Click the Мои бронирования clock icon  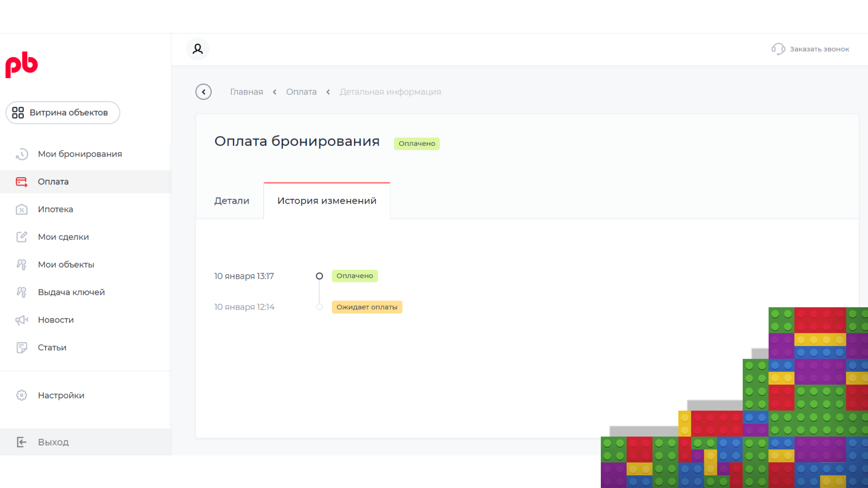coord(22,154)
